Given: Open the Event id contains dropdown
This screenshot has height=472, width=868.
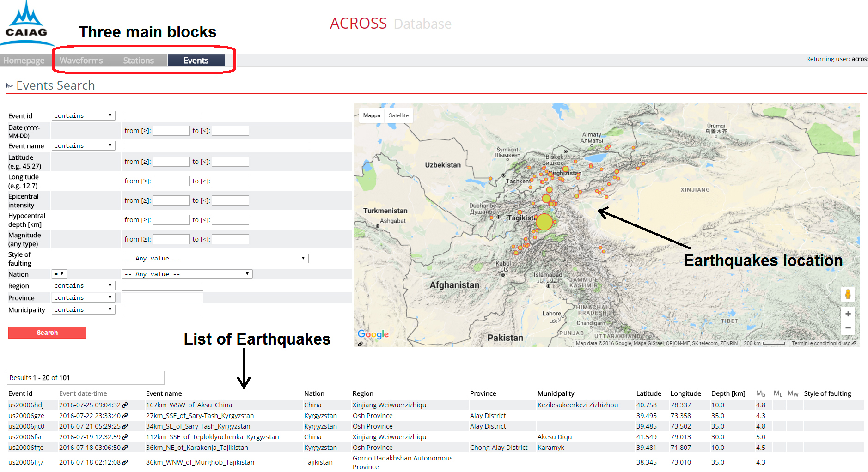Looking at the screenshot, I should (x=83, y=116).
